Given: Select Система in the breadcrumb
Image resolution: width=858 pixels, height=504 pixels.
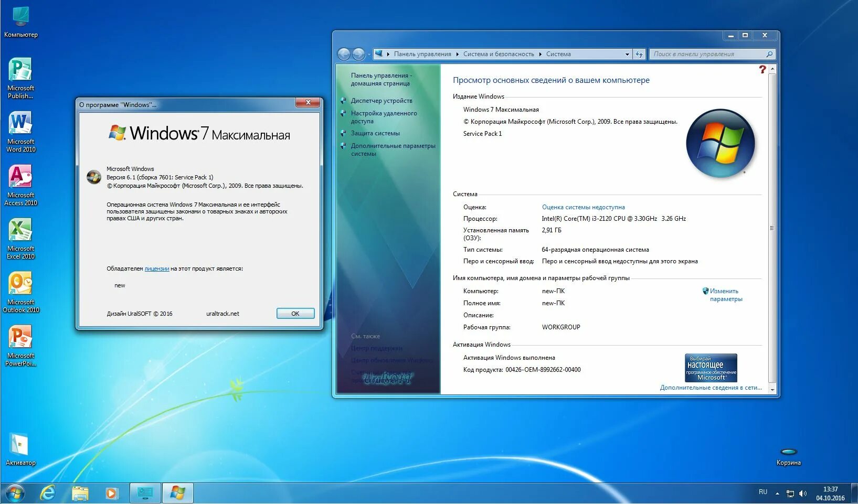Looking at the screenshot, I should [558, 54].
